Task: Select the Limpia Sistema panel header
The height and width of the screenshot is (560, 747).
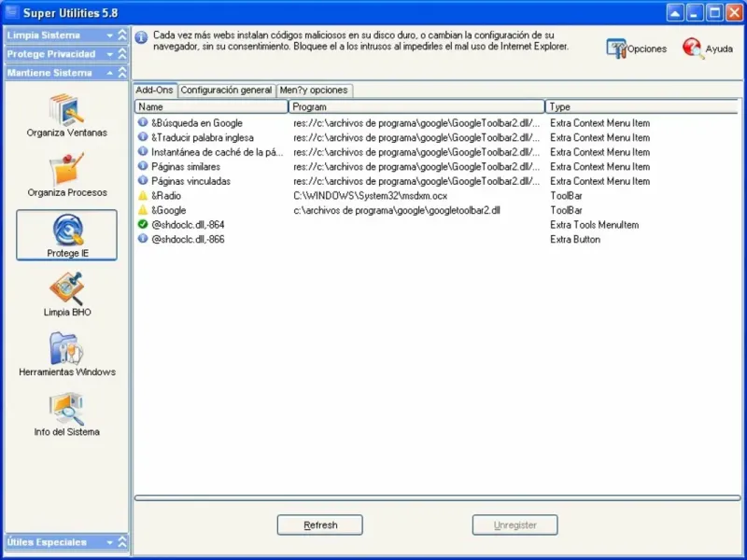Action: coord(66,35)
